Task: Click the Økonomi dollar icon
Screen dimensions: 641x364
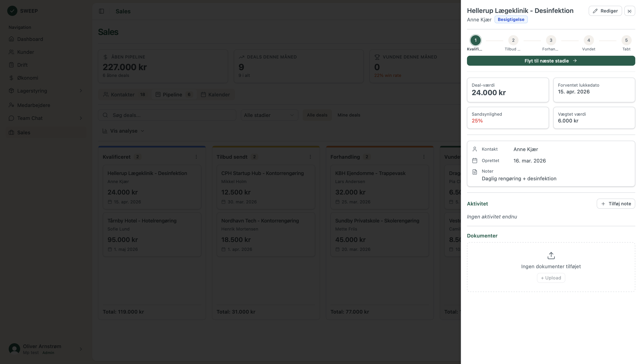Action: 11,78
